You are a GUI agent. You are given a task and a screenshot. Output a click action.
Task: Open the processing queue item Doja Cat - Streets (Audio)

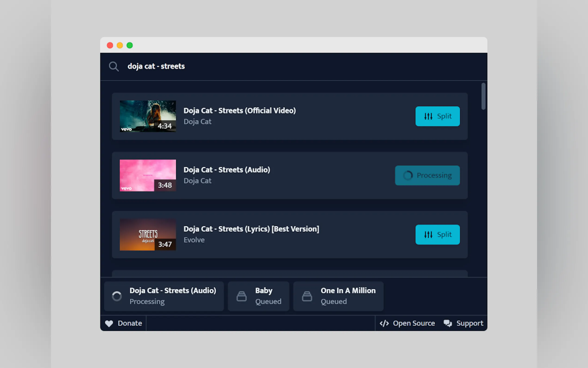click(164, 296)
